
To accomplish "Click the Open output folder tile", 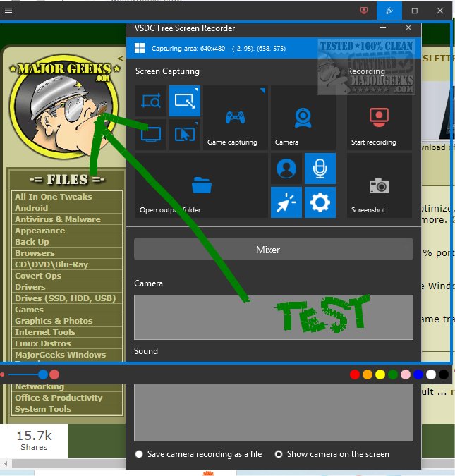I will [201, 185].
